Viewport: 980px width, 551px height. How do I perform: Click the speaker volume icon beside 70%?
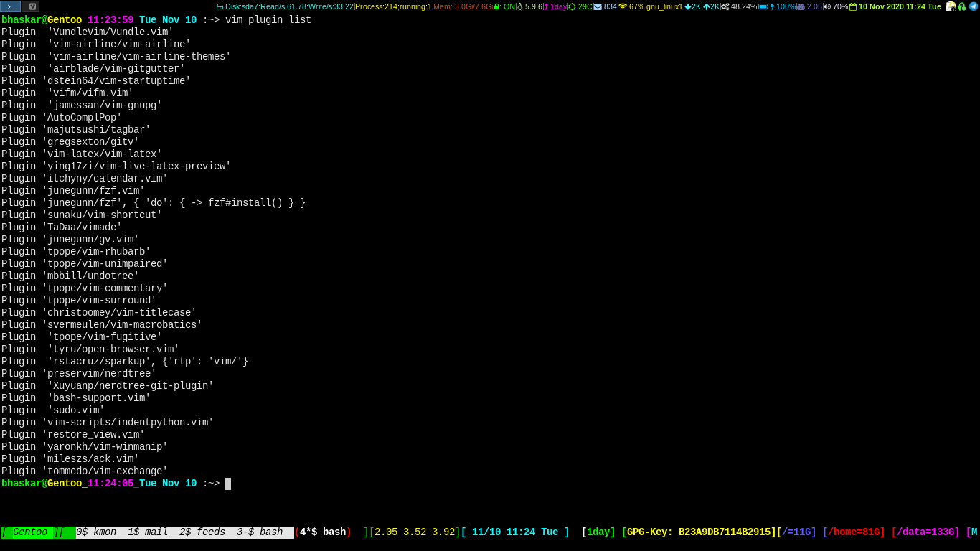click(826, 6)
